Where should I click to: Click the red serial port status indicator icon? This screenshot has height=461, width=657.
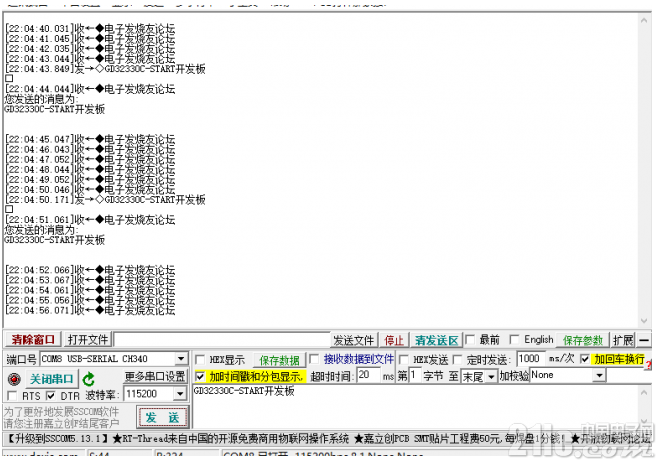(x=14, y=379)
